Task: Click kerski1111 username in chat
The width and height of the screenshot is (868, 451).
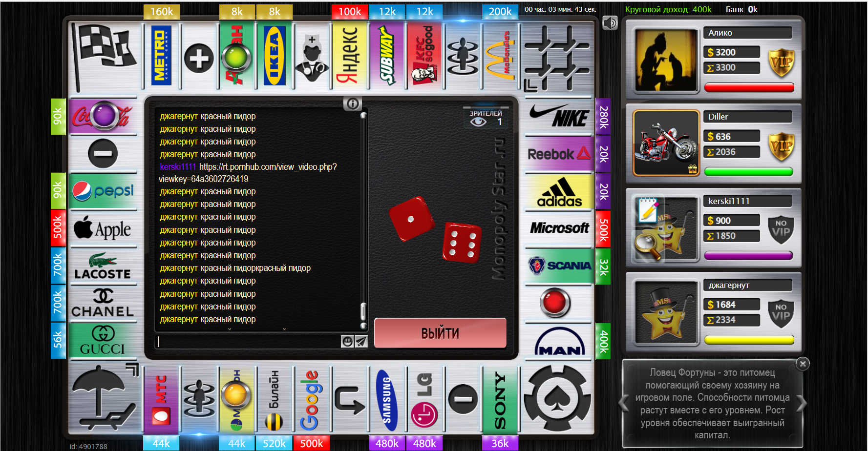Action: point(178,167)
